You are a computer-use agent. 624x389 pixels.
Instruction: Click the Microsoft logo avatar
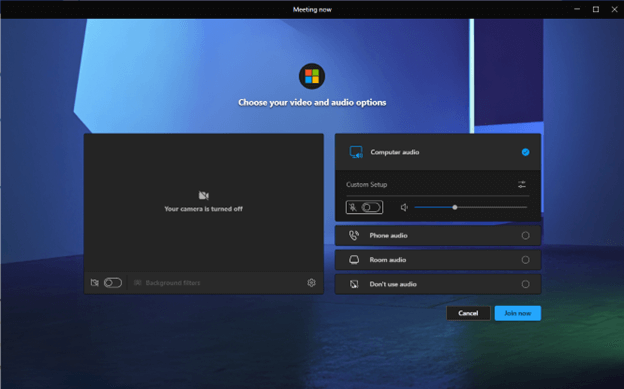point(312,76)
